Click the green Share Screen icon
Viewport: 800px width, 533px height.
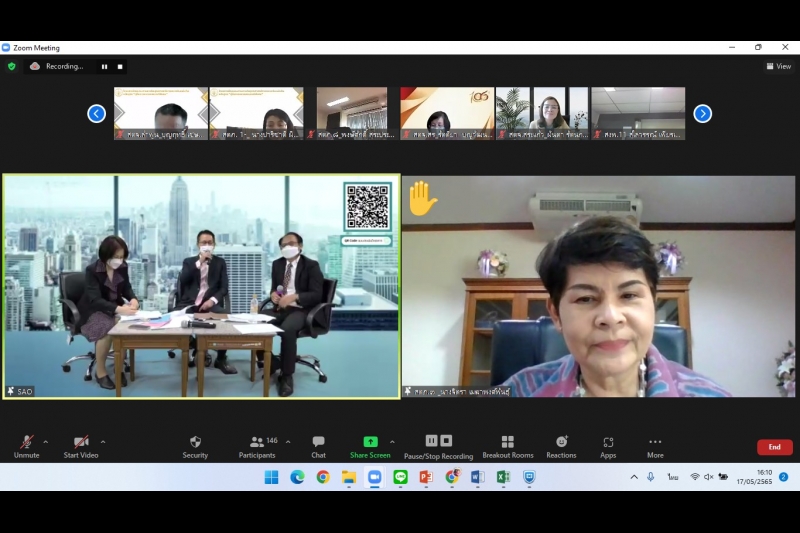(370, 442)
